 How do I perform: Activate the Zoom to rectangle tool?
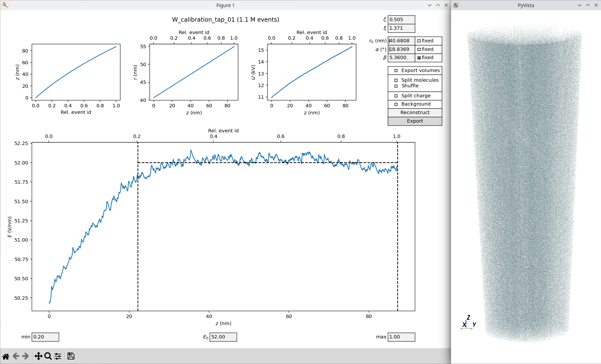48,356
